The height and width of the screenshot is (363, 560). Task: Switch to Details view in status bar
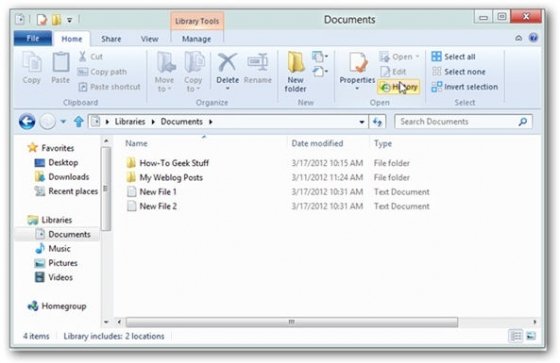(x=516, y=336)
